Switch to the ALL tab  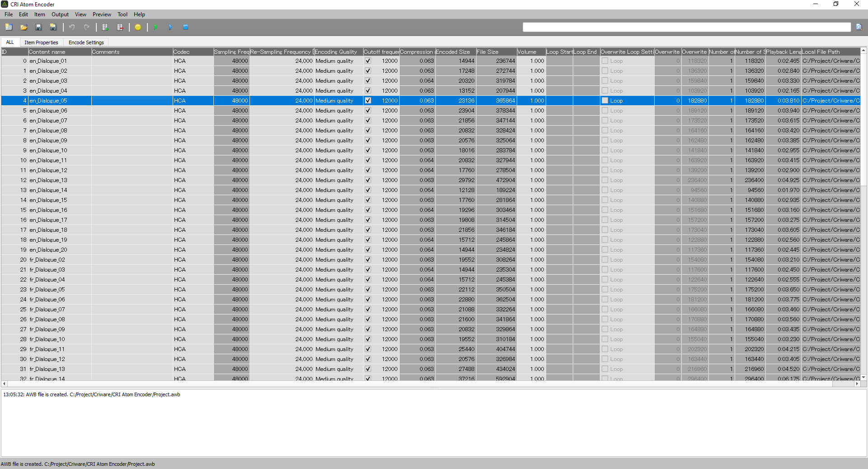pos(10,42)
